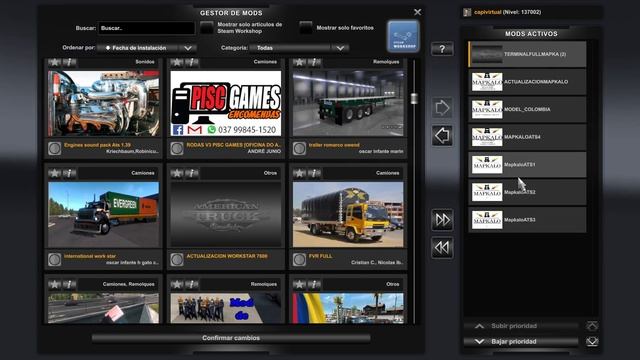Select the Engines sound pack round toggle
Screen dimensions: 640x360
(55, 148)
